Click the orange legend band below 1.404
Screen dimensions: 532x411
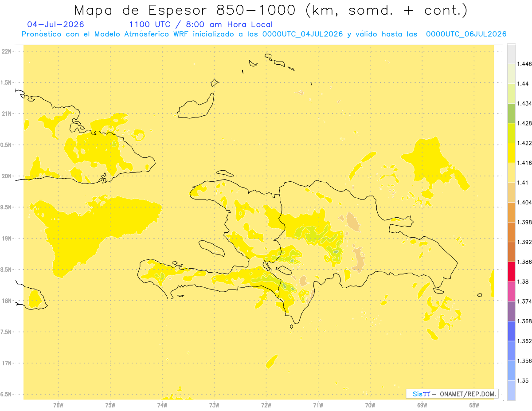pyautogui.click(x=511, y=212)
